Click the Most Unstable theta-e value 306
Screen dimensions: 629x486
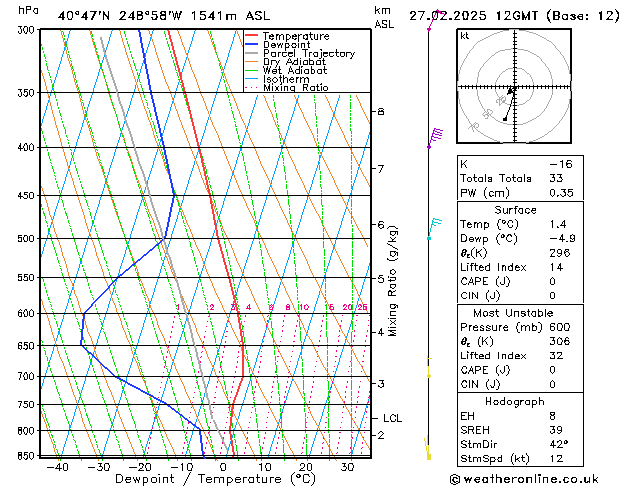[560, 341]
